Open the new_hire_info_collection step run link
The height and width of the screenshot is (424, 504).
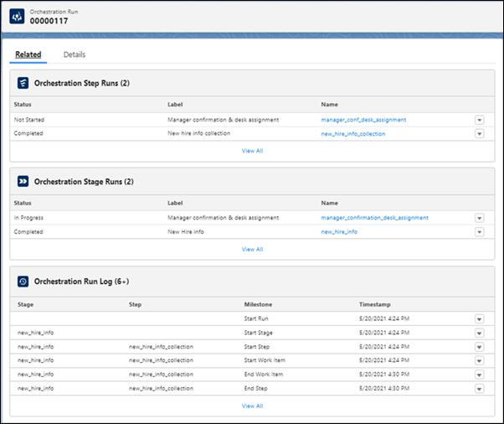(x=353, y=134)
